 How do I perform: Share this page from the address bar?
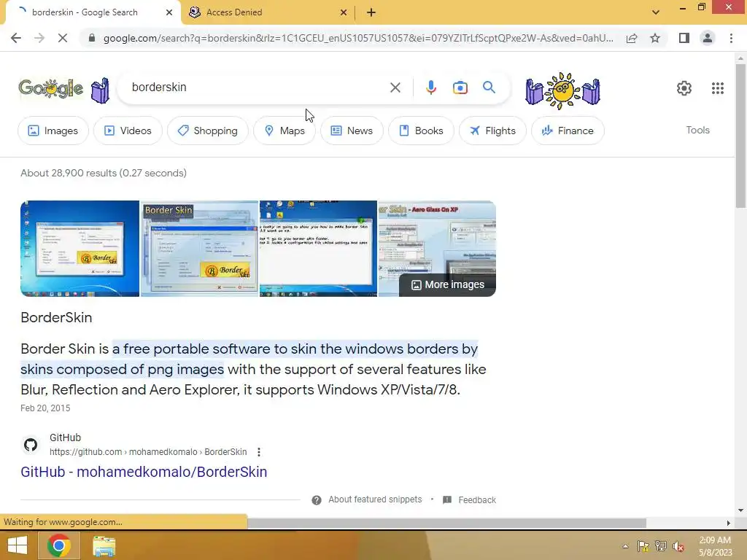(x=632, y=38)
